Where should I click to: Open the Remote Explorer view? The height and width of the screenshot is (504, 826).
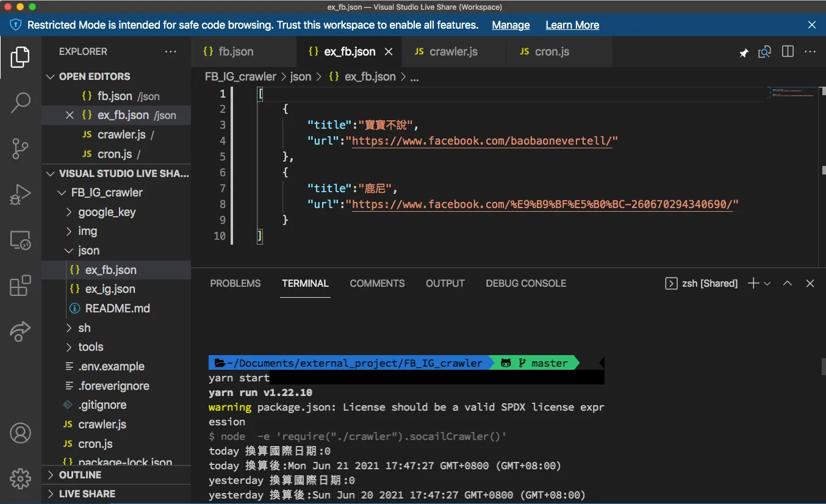pos(20,240)
